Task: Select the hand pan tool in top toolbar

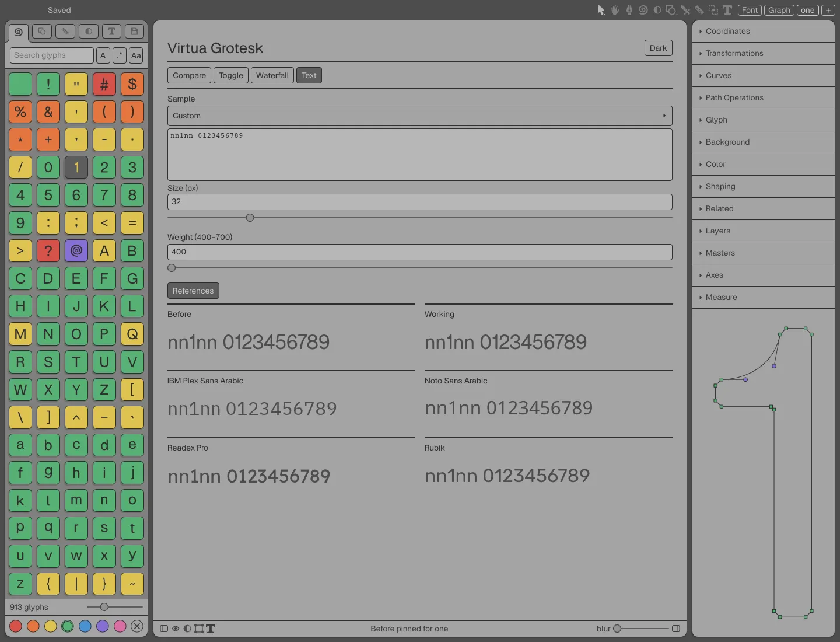Action: tap(615, 10)
